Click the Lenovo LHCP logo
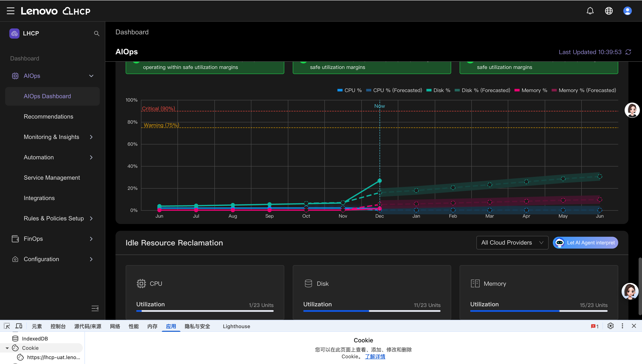The height and width of the screenshot is (364, 642). (56, 11)
